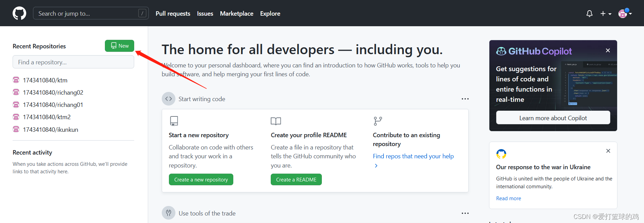Open Explore
Viewport: 644px width, 223px height.
270,14
